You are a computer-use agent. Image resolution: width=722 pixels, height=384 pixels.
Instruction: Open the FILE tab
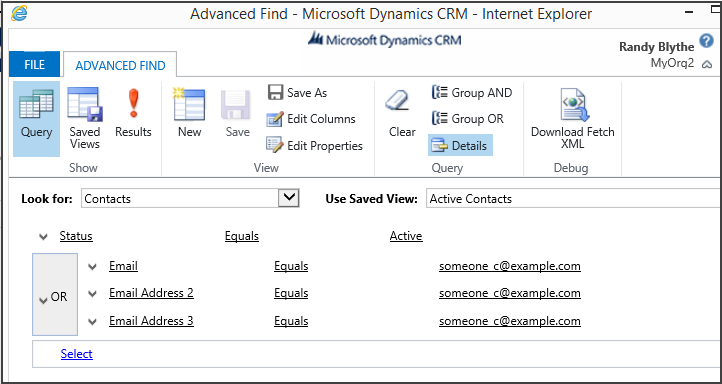pos(35,65)
